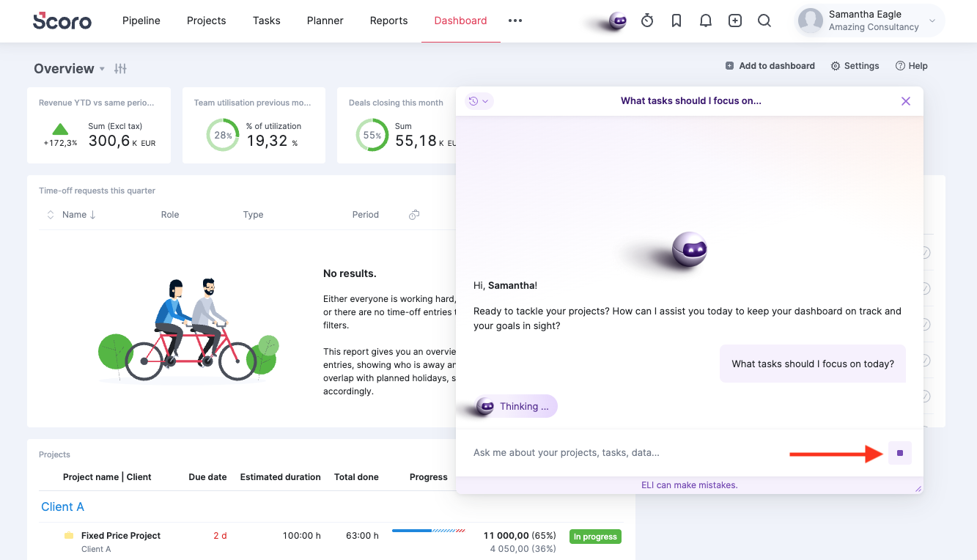The width and height of the screenshot is (977, 560).
Task: Click Add to dashboard
Action: coord(770,66)
